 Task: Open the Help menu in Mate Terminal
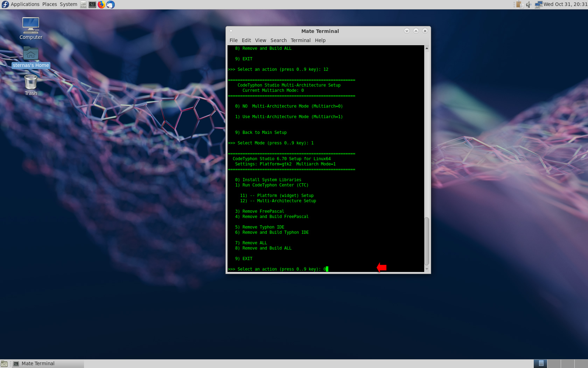[320, 40]
